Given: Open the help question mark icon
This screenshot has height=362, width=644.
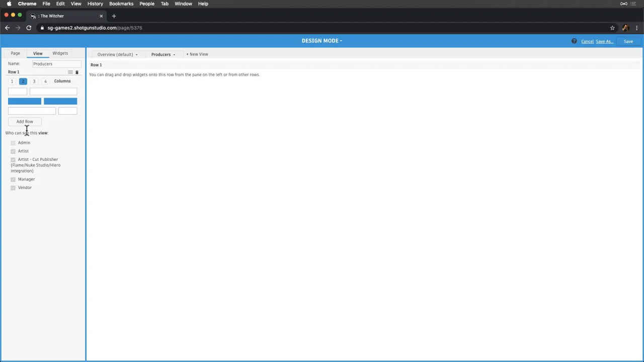Looking at the screenshot, I should pyautogui.click(x=574, y=41).
